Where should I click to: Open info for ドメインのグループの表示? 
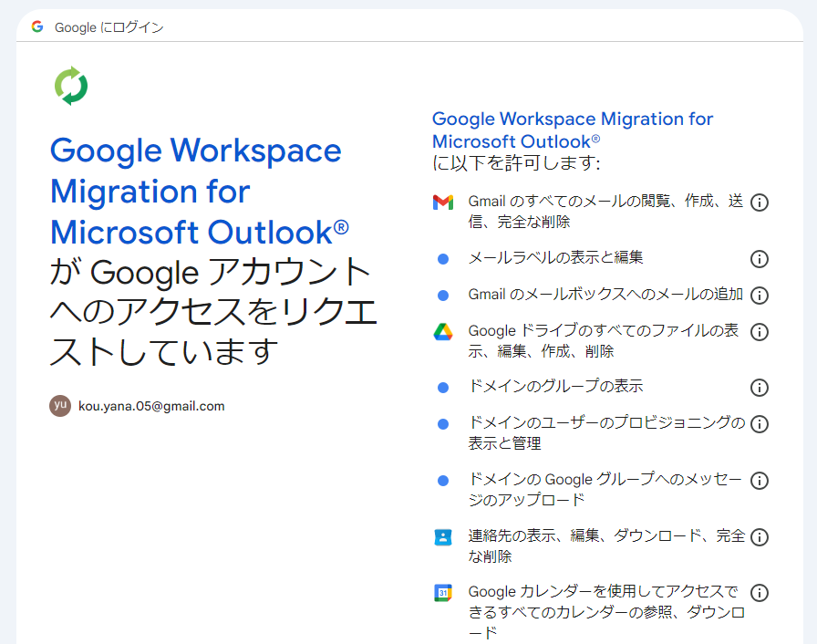coord(760,388)
